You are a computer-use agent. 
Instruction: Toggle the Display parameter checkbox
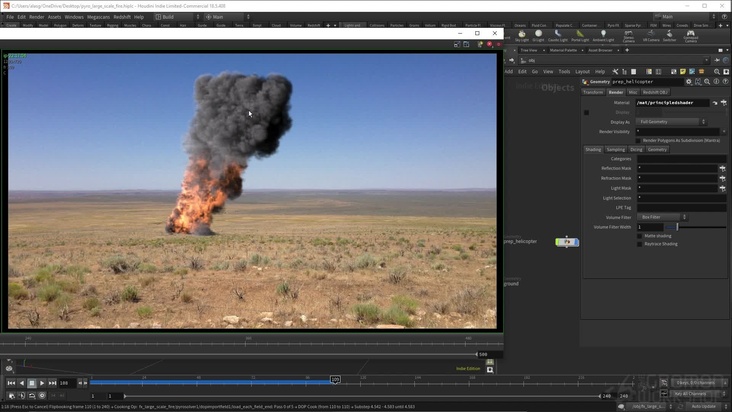[586, 112]
